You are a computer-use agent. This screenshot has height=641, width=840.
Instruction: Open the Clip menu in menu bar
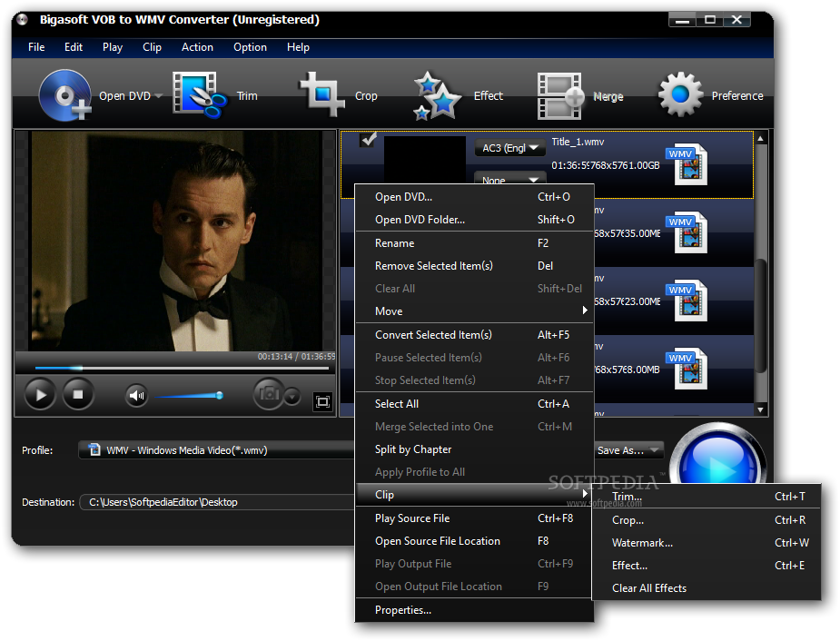point(153,47)
